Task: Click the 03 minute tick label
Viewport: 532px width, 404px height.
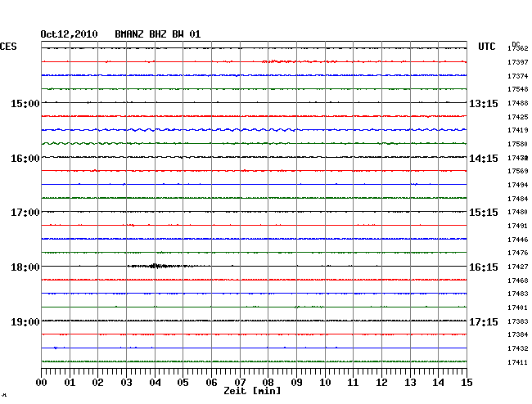Action: 126,383
